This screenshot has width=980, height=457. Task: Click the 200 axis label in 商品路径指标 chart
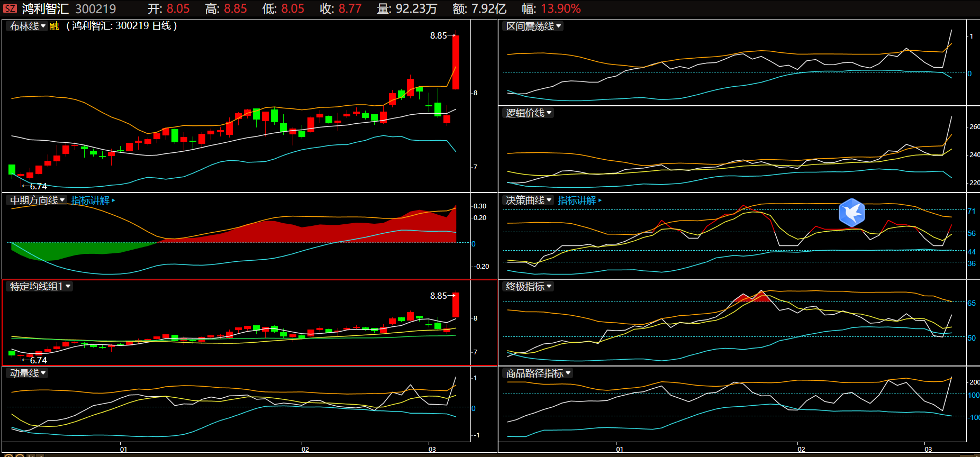[x=974, y=382]
